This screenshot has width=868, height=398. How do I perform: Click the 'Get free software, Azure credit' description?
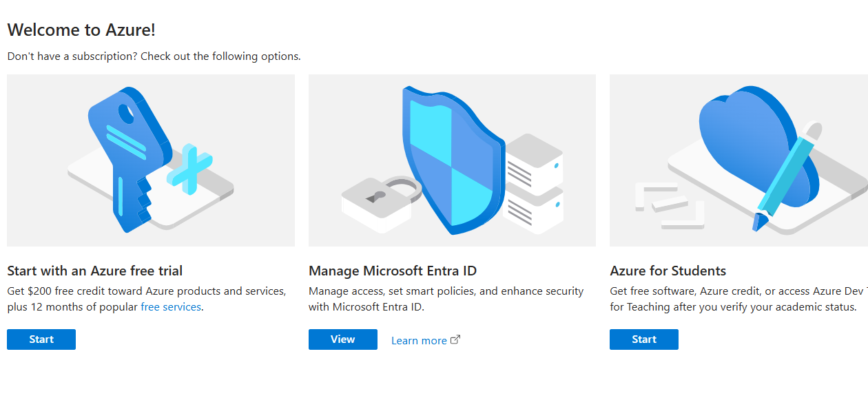pyautogui.click(x=738, y=299)
